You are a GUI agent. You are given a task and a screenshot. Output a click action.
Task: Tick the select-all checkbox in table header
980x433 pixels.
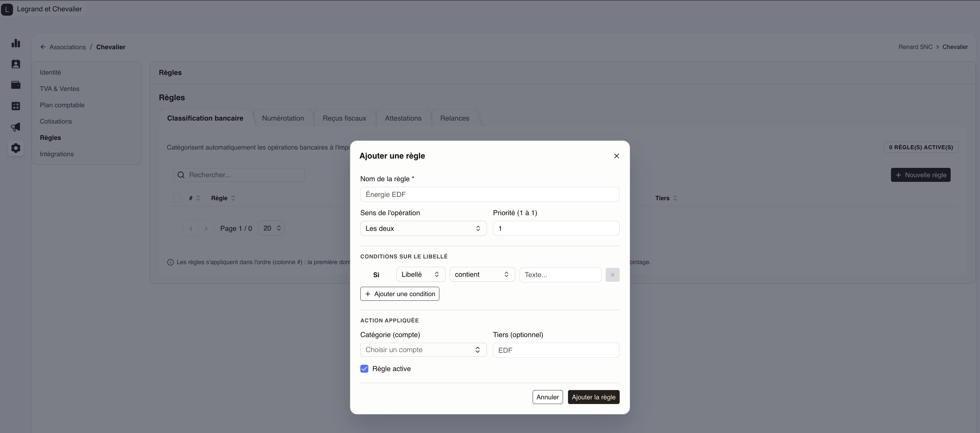177,198
